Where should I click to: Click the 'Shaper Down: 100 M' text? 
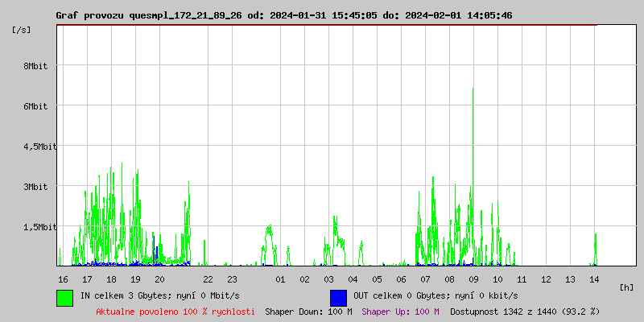click(x=308, y=312)
